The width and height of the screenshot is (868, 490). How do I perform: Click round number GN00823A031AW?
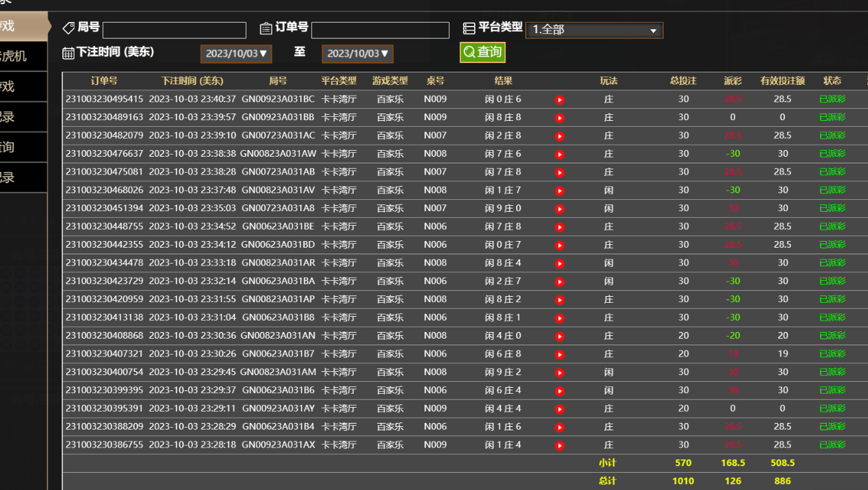click(278, 153)
